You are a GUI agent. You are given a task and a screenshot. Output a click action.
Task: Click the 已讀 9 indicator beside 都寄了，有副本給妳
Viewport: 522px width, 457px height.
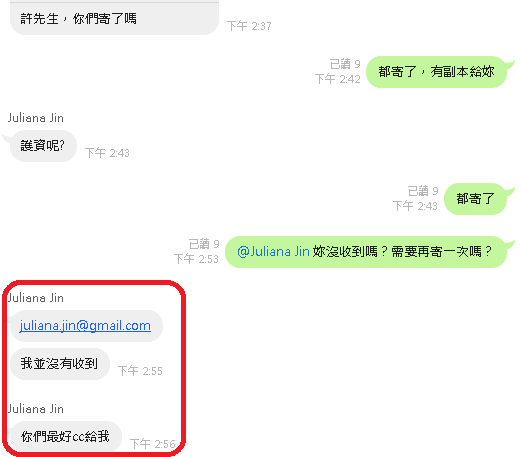[x=345, y=64]
